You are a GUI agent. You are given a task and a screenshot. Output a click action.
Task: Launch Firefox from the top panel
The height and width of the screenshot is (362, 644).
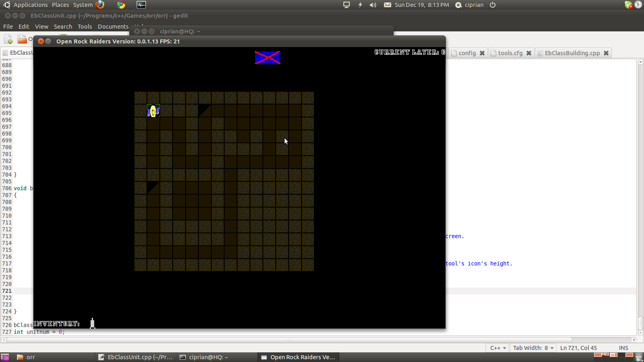pyautogui.click(x=100, y=5)
